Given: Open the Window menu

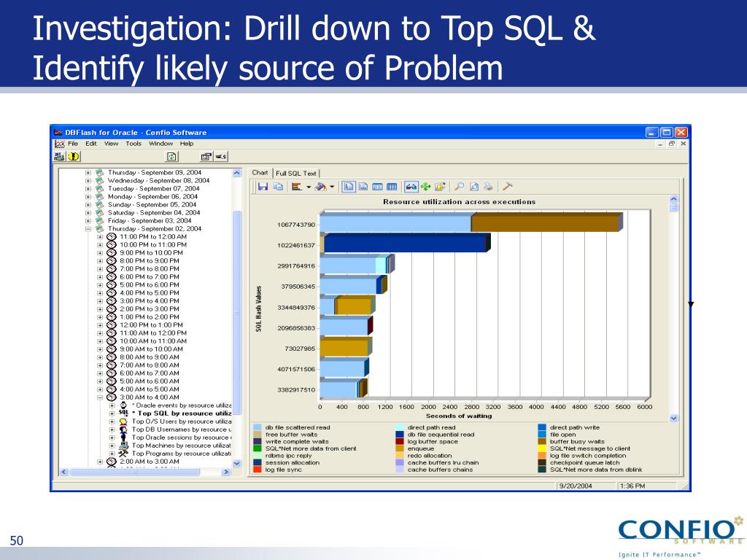Looking at the screenshot, I should pyautogui.click(x=160, y=144).
